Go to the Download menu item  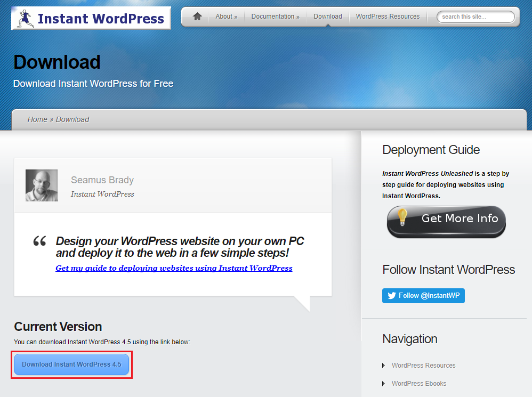328,17
